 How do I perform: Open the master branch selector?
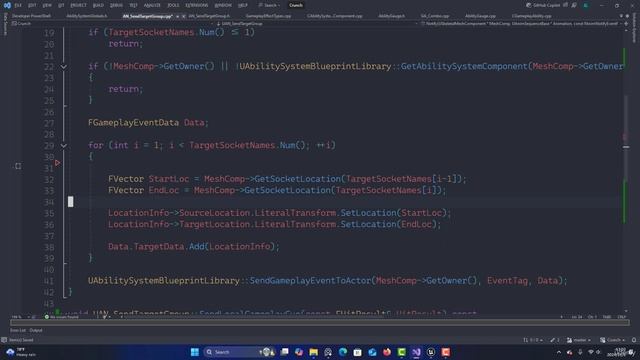579,340
